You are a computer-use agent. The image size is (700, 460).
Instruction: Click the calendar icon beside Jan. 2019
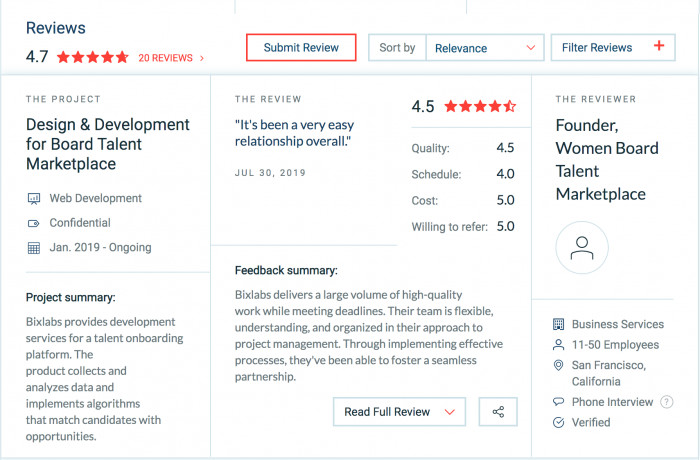click(34, 248)
